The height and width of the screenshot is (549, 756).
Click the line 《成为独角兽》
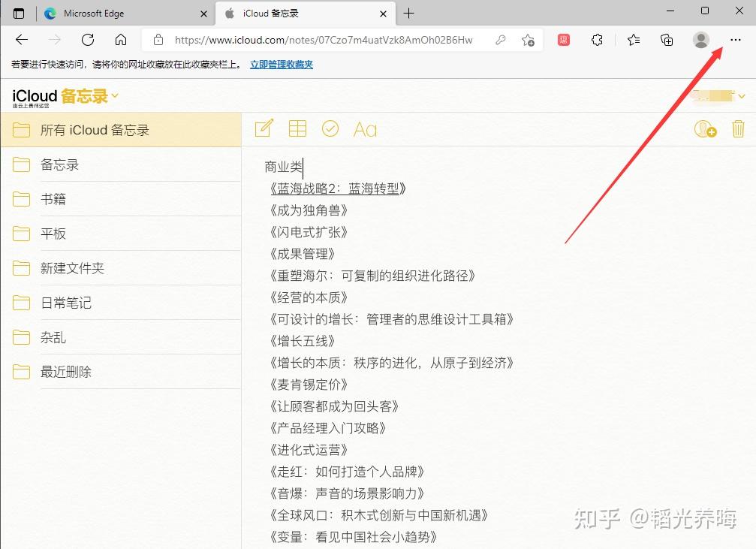309,210
